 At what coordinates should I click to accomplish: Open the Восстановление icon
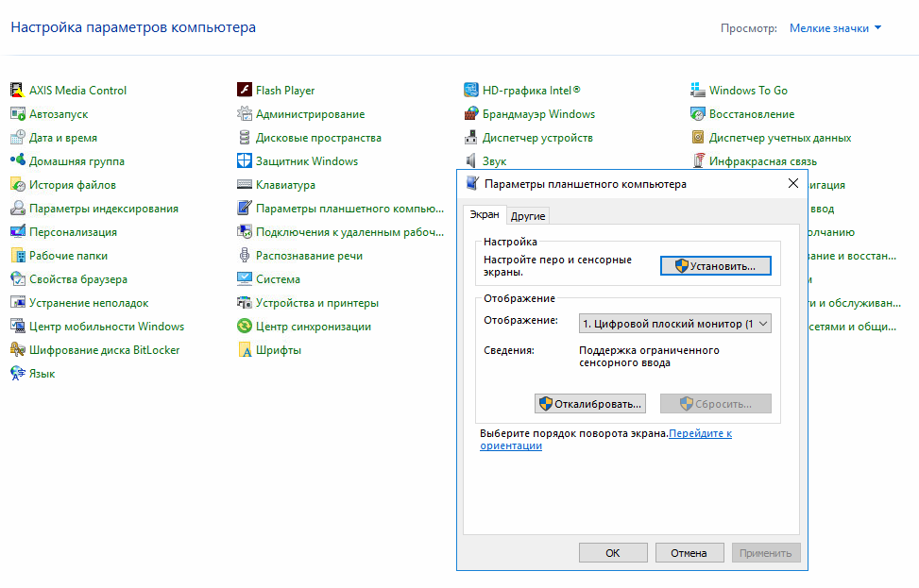click(697, 113)
